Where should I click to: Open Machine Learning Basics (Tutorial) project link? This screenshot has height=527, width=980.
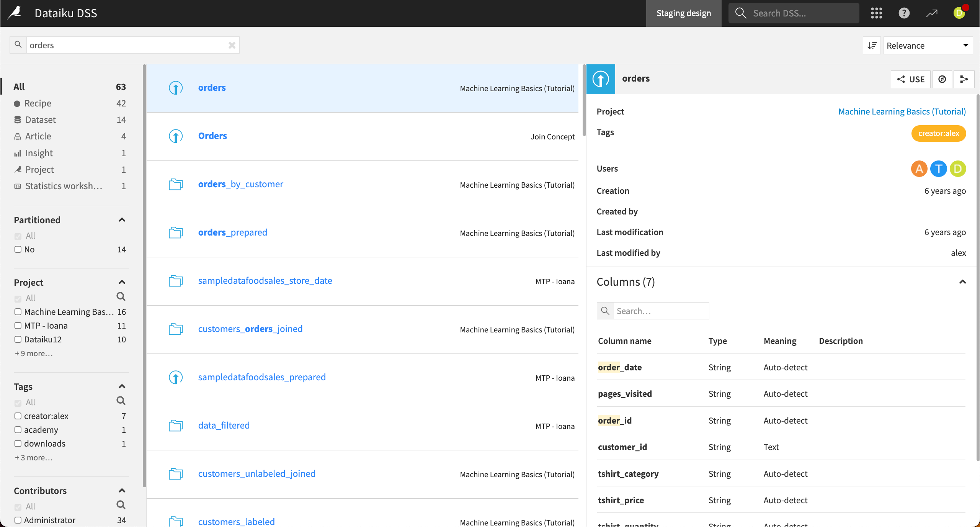click(902, 111)
